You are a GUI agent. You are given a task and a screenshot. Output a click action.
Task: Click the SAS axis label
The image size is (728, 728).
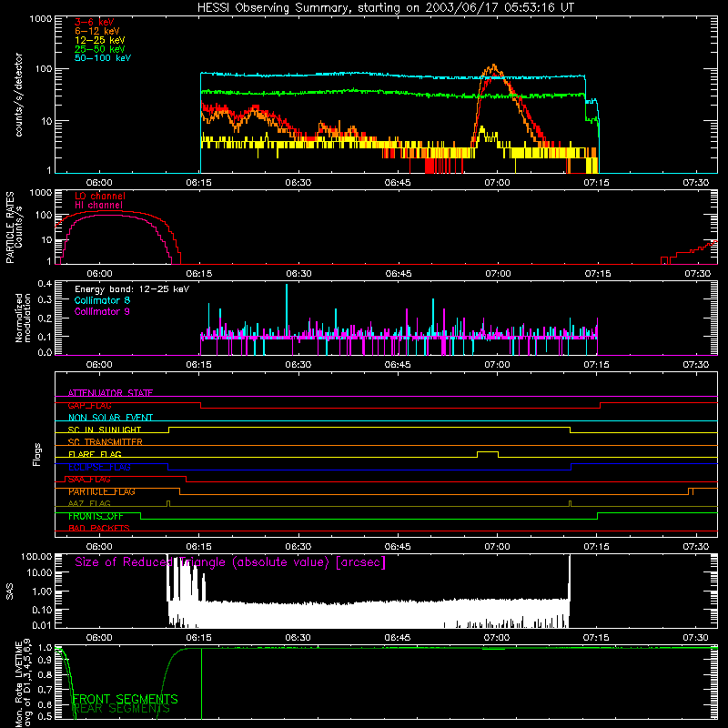[9, 591]
